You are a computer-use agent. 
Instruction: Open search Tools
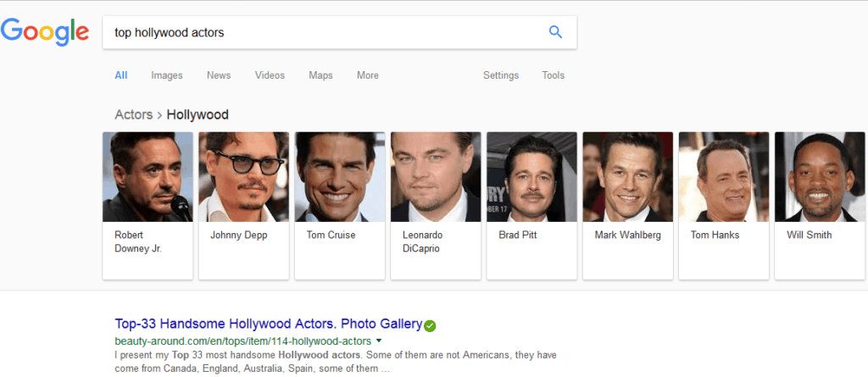[x=553, y=75]
